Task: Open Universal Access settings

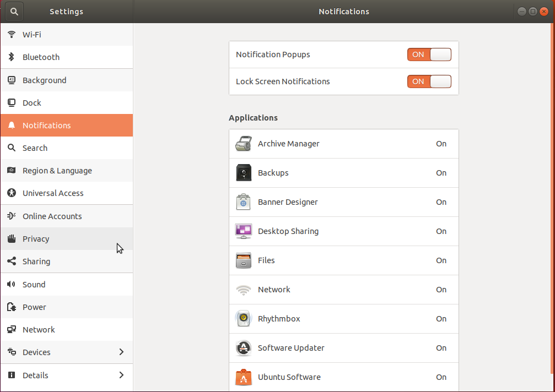Action: 67,193
